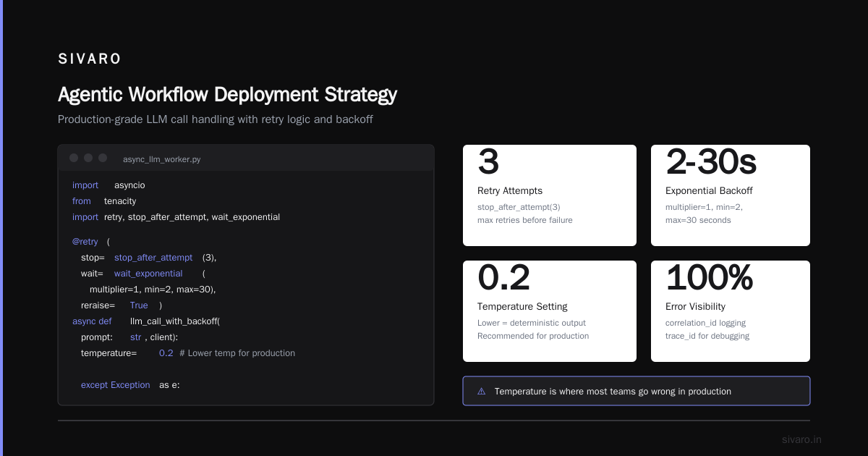Click the 'reraise= True' code line

122,305
